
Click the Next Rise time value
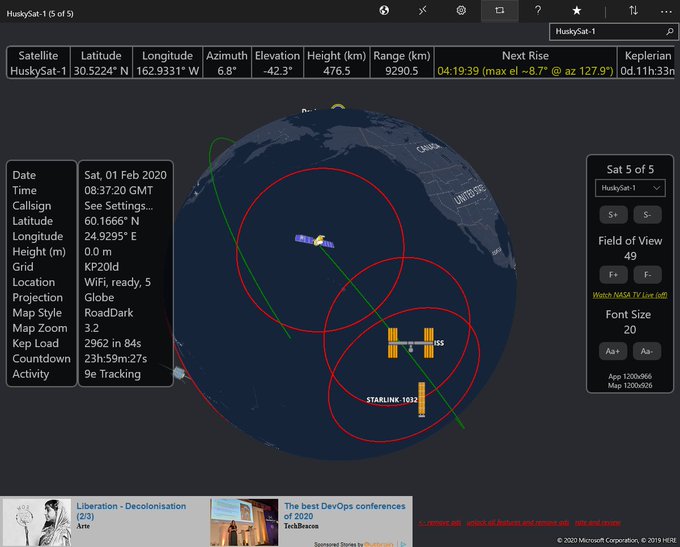pyautogui.click(x=525, y=71)
